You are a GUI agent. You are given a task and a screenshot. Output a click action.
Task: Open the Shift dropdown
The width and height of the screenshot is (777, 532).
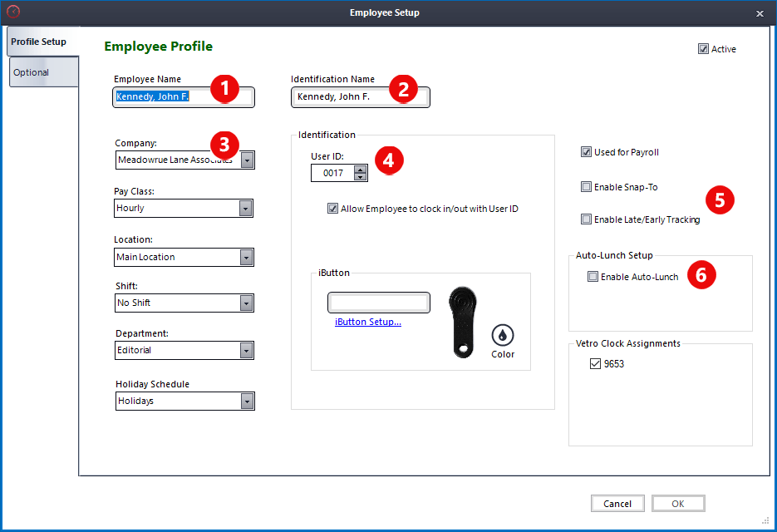tap(247, 303)
